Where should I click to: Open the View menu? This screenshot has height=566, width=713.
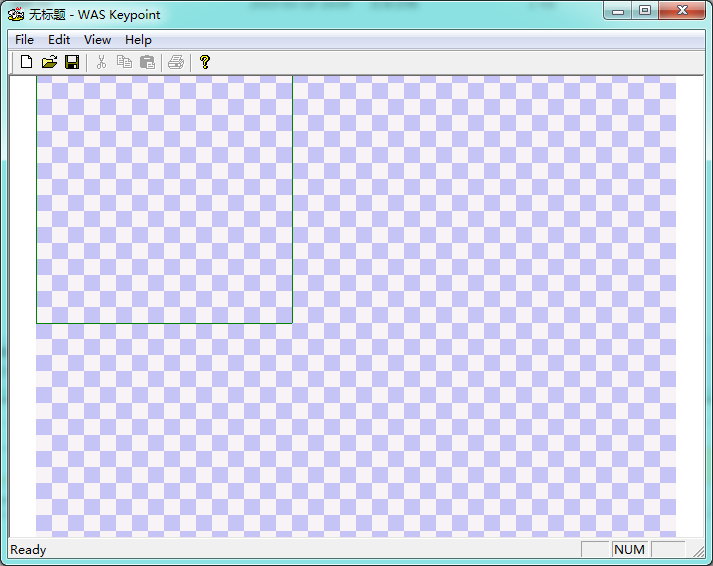click(97, 40)
